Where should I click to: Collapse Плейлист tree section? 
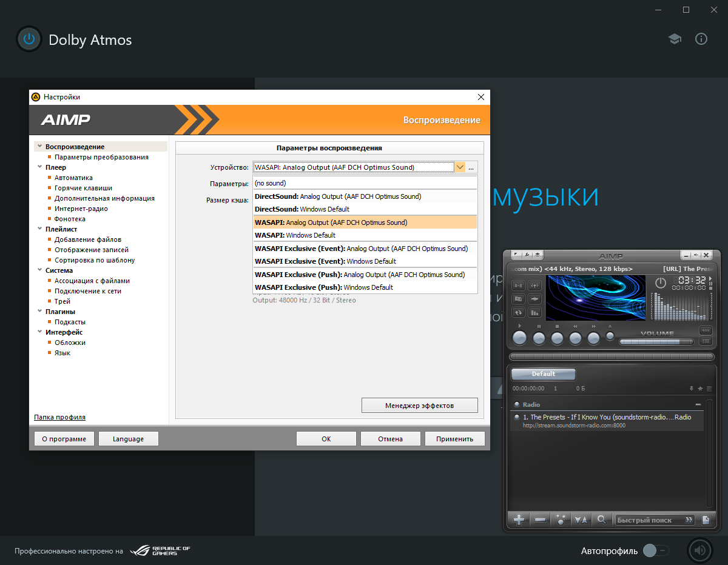point(39,229)
